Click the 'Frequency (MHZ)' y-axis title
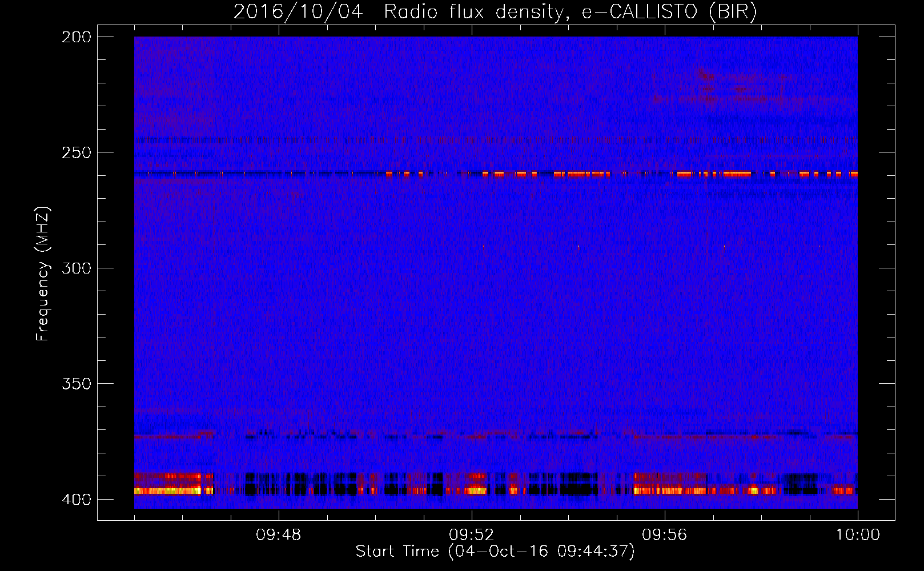This screenshot has width=924, height=571. 43,274
